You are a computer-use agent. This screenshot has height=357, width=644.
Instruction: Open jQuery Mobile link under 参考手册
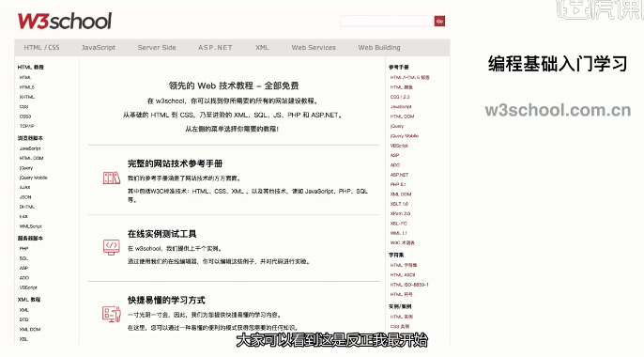pyautogui.click(x=405, y=136)
